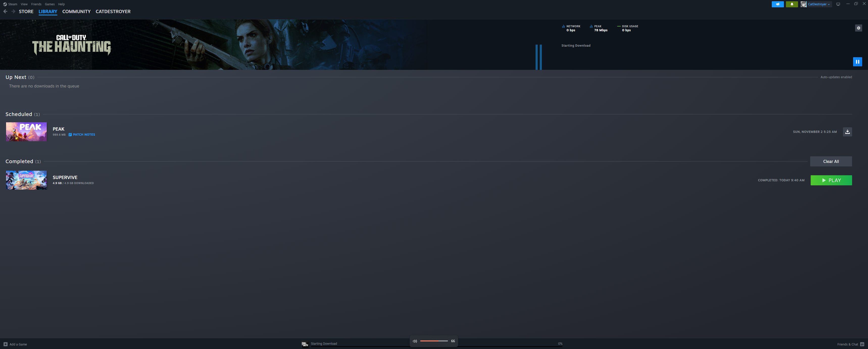Open PEAK patch notes link
Screen dimensions: 868x349
point(84,135)
